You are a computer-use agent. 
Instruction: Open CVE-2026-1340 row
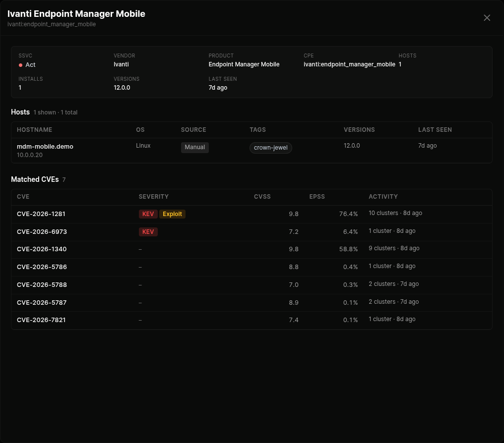pyautogui.click(x=252, y=249)
